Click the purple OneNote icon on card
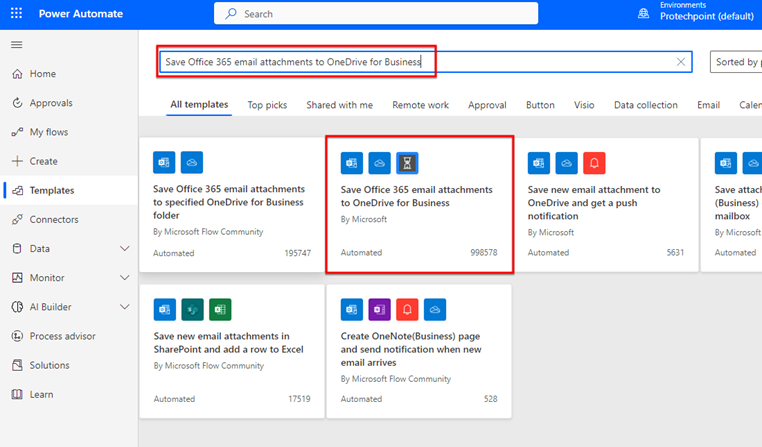 pos(380,309)
